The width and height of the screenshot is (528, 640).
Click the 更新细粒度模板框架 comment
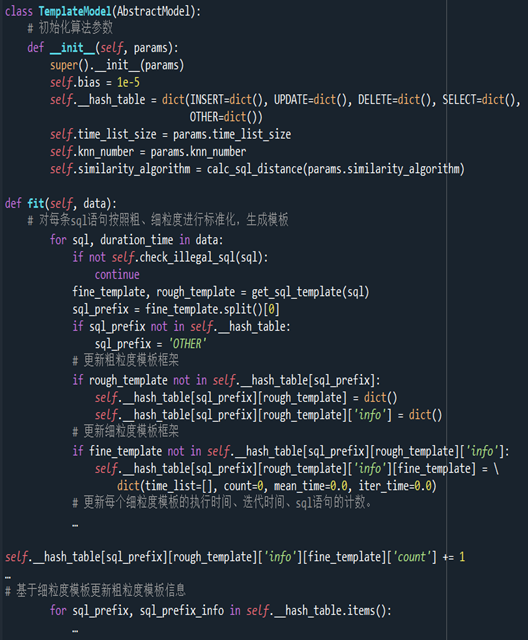point(131,431)
